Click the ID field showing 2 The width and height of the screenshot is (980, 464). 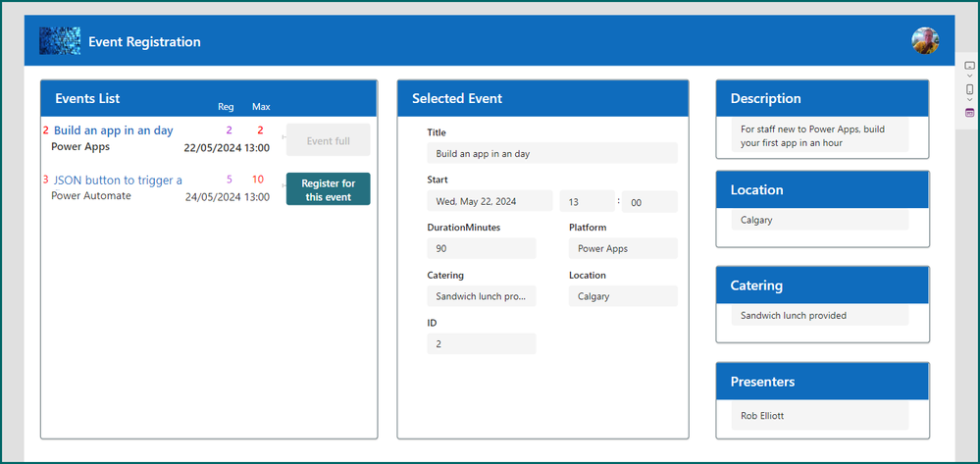click(x=482, y=344)
